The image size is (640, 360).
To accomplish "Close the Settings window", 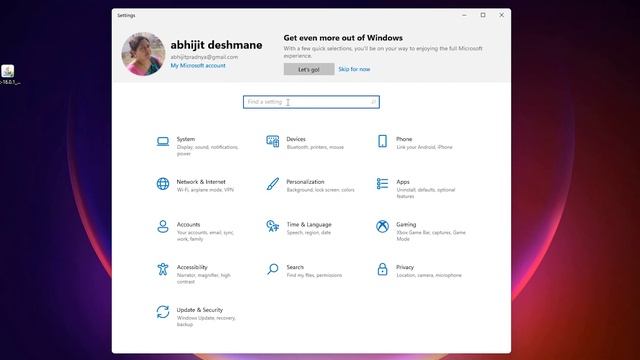I will [502, 15].
